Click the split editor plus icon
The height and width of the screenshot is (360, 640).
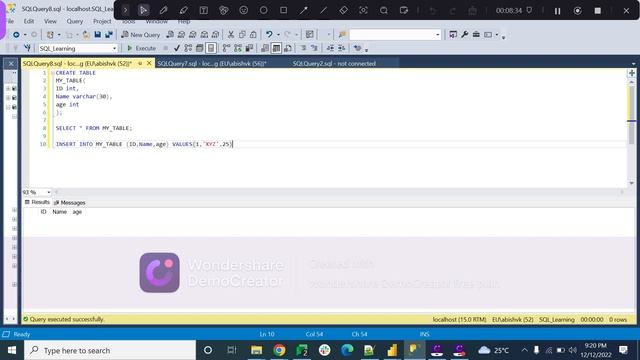click(x=631, y=73)
